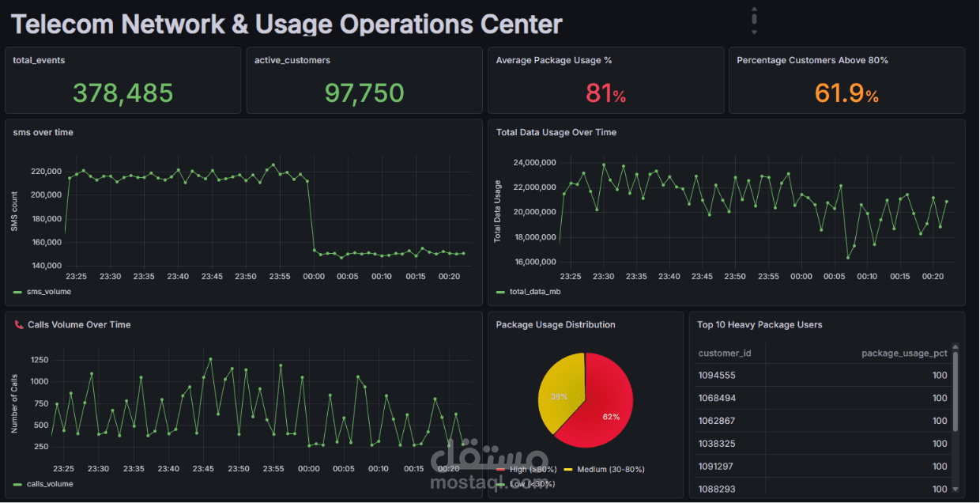Open the Package Usage Distribution panel title menu
This screenshot has width=980, height=503.
(556, 325)
